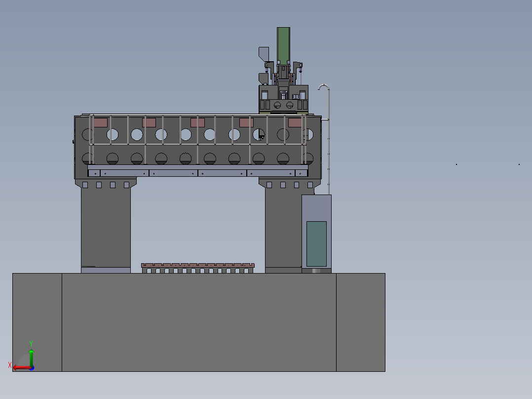Select the right foundation block segment
Image resolution: width=532 pixels, height=399 pixels.
361,322
